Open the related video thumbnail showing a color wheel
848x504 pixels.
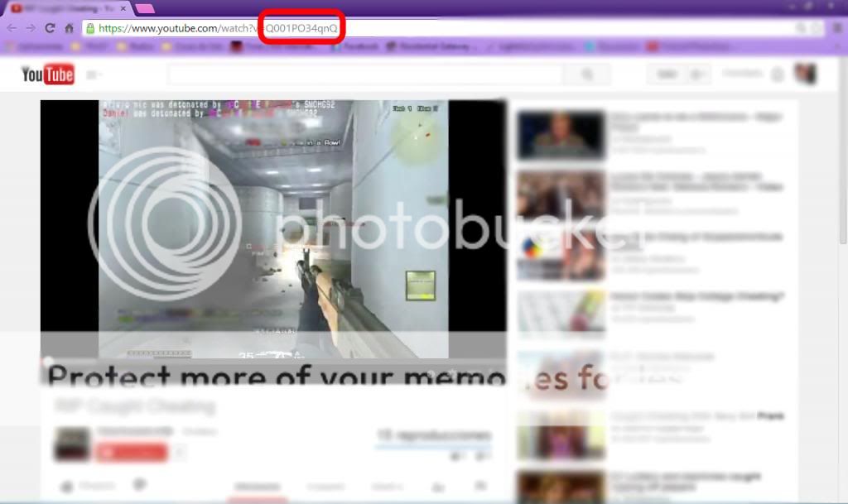561,255
